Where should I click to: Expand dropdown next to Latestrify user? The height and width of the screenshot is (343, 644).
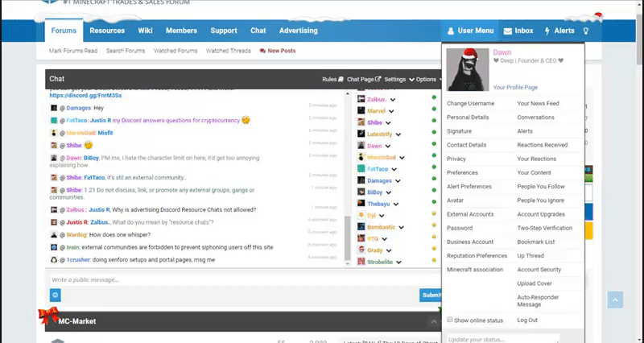398,134
